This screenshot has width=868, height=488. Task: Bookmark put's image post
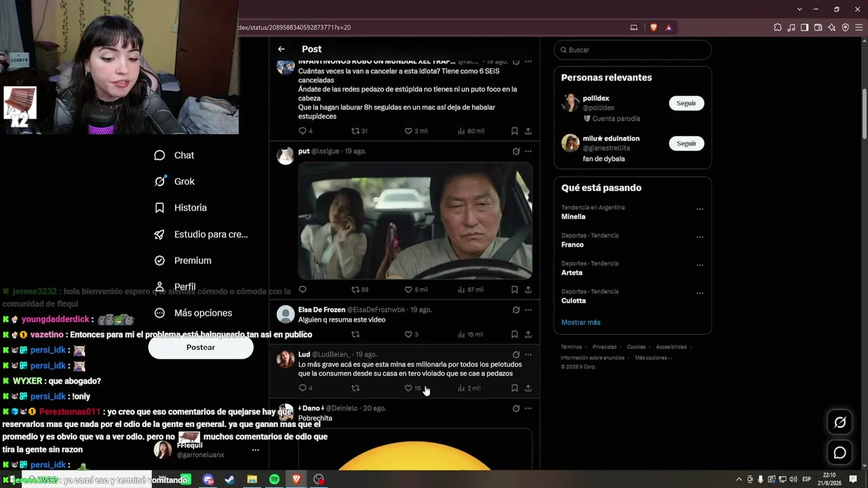tap(515, 289)
